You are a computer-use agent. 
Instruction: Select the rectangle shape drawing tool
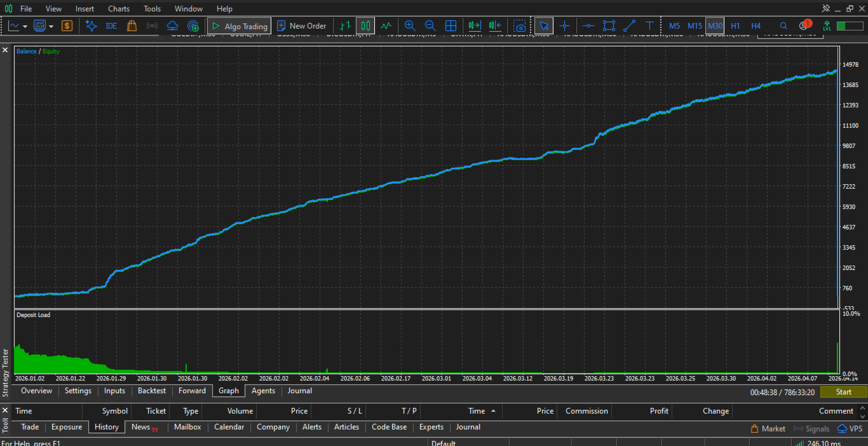(x=609, y=26)
